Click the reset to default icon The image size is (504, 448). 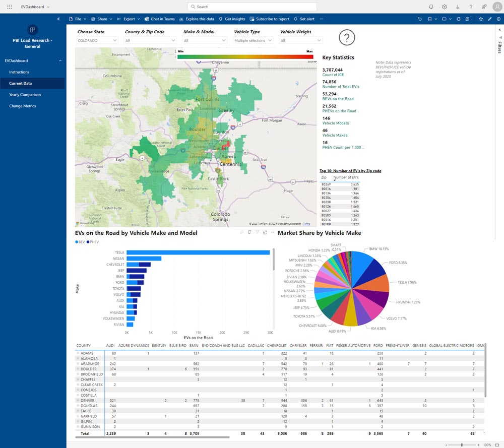point(420,19)
